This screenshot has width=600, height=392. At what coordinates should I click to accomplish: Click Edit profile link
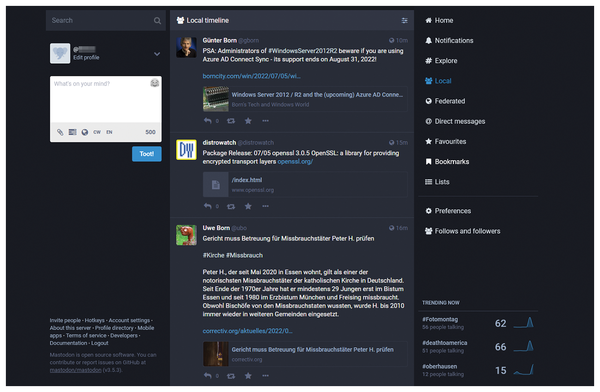tap(86, 57)
